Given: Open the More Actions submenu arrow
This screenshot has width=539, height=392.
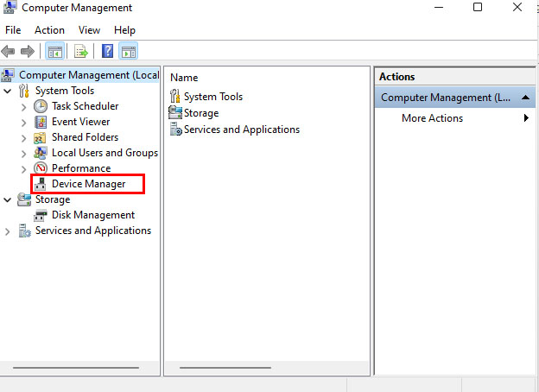Looking at the screenshot, I should pyautogui.click(x=526, y=118).
